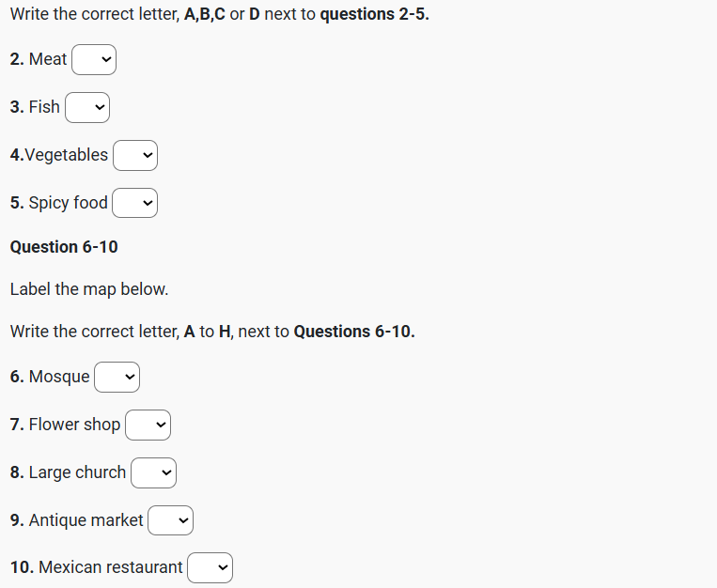Click the 'Label the map below.' text
The image size is (717, 588).
pos(89,289)
